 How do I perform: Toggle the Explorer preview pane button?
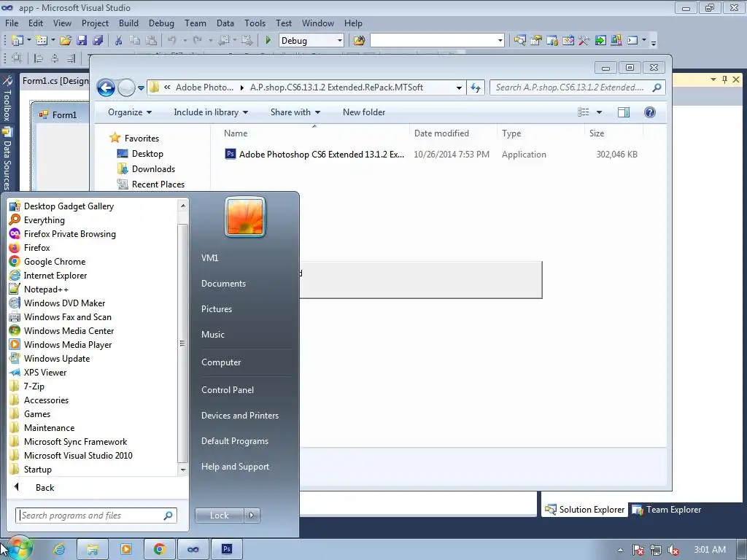(x=623, y=112)
